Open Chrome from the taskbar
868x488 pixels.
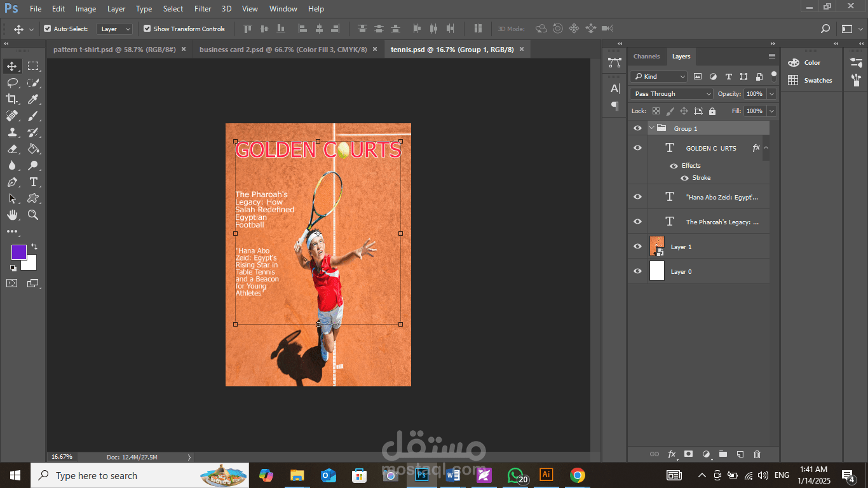(577, 475)
